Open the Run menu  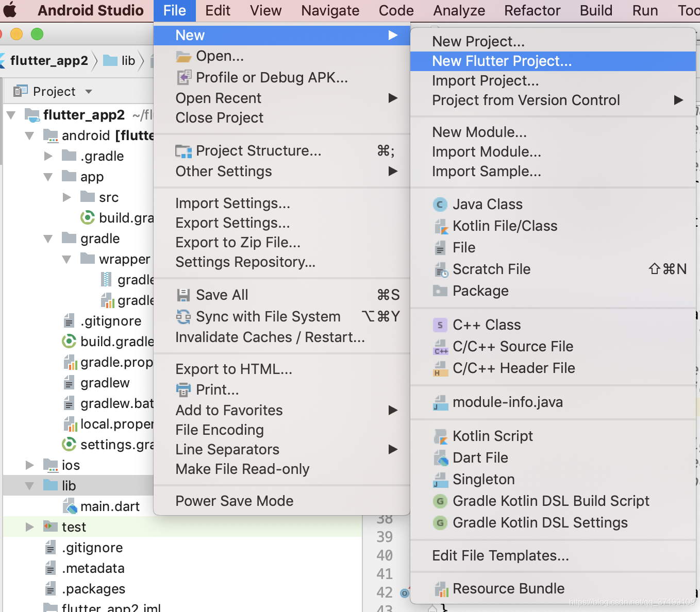(x=645, y=10)
